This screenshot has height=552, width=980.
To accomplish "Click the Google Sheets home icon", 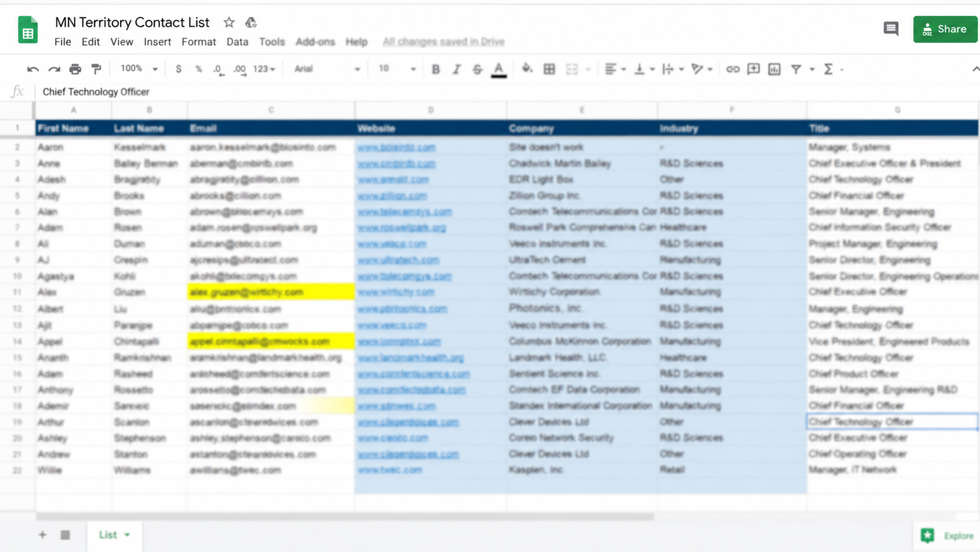I will pyautogui.click(x=28, y=30).
